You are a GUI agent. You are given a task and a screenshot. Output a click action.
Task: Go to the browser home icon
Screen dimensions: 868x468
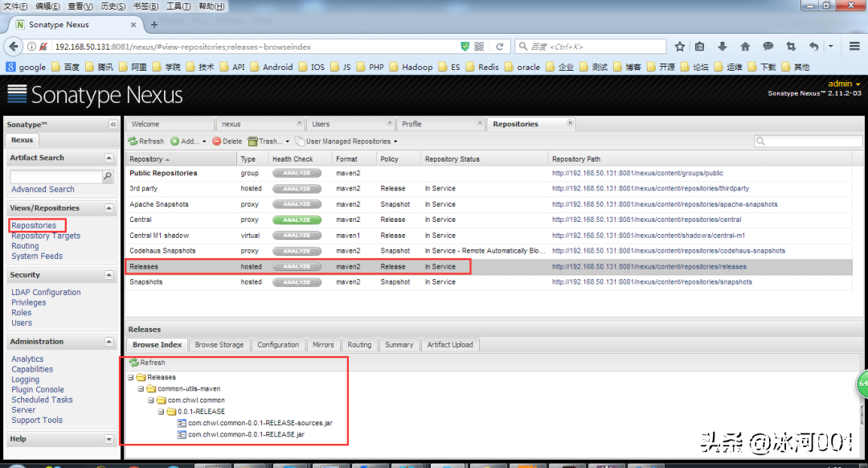tap(745, 47)
